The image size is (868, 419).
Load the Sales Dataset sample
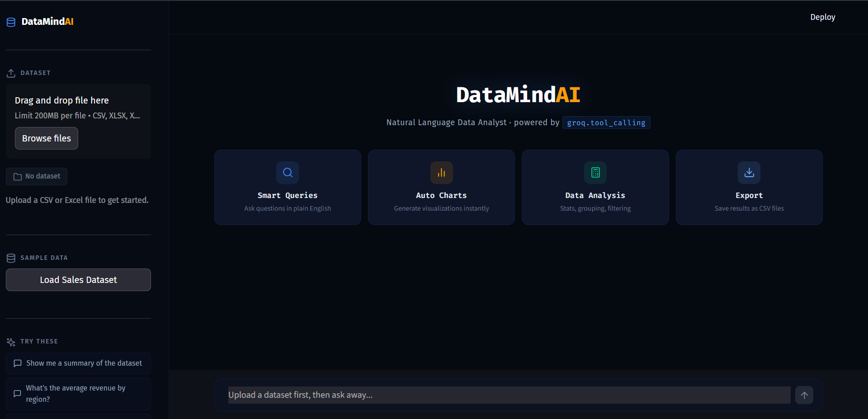(x=78, y=280)
